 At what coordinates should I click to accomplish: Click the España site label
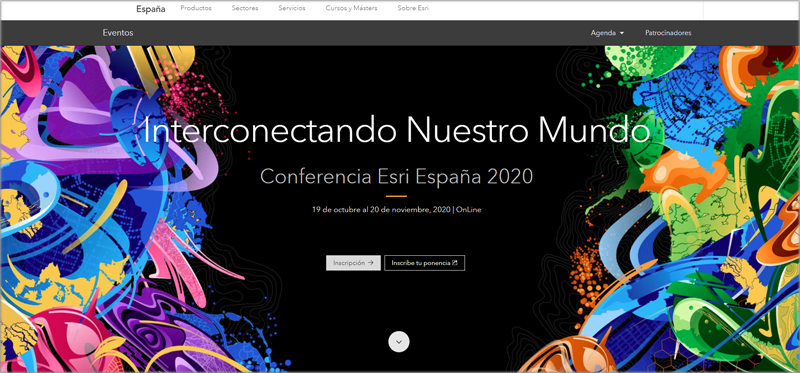pyautogui.click(x=151, y=9)
